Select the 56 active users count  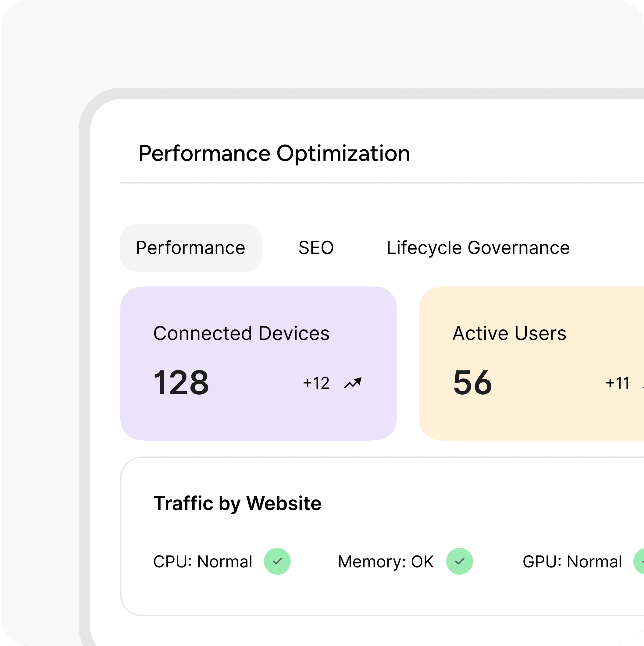pyautogui.click(x=472, y=382)
